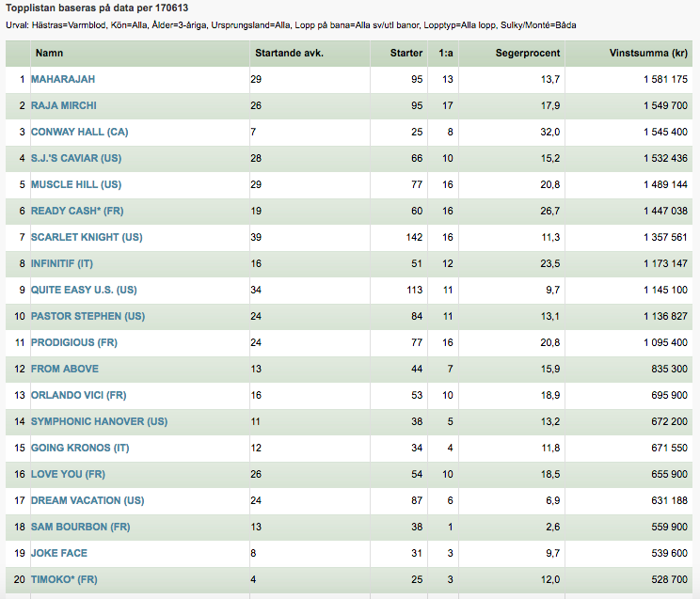Open MUSCLE HILL (US) link
Image resolution: width=700 pixels, height=599 pixels.
[x=76, y=185]
